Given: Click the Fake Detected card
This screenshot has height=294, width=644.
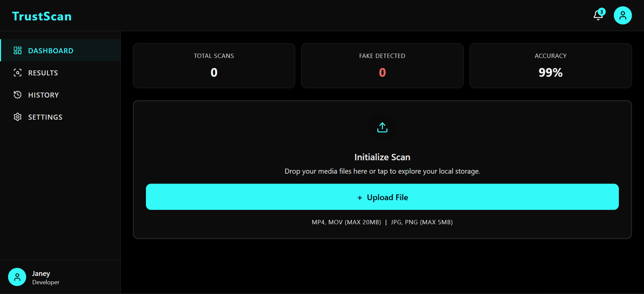Looking at the screenshot, I should 382,65.
